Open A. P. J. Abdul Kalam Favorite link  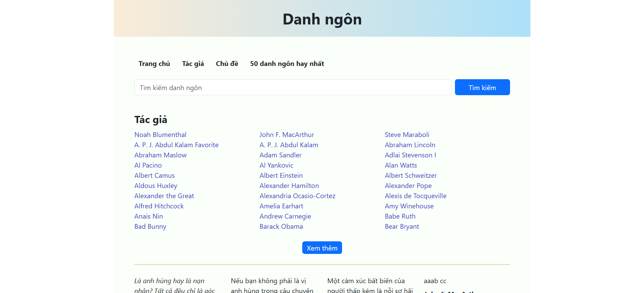point(176,145)
